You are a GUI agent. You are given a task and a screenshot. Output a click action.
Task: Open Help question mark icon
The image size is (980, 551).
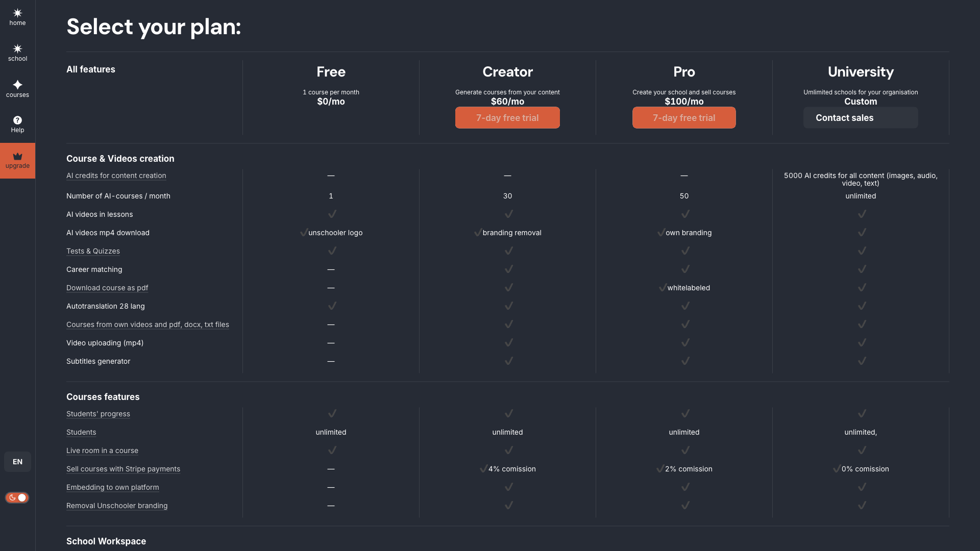tap(17, 120)
